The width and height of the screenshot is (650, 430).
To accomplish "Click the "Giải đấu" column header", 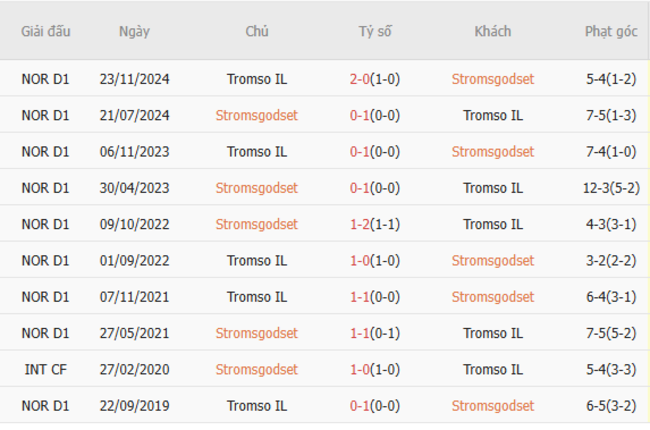I will click(x=46, y=31).
